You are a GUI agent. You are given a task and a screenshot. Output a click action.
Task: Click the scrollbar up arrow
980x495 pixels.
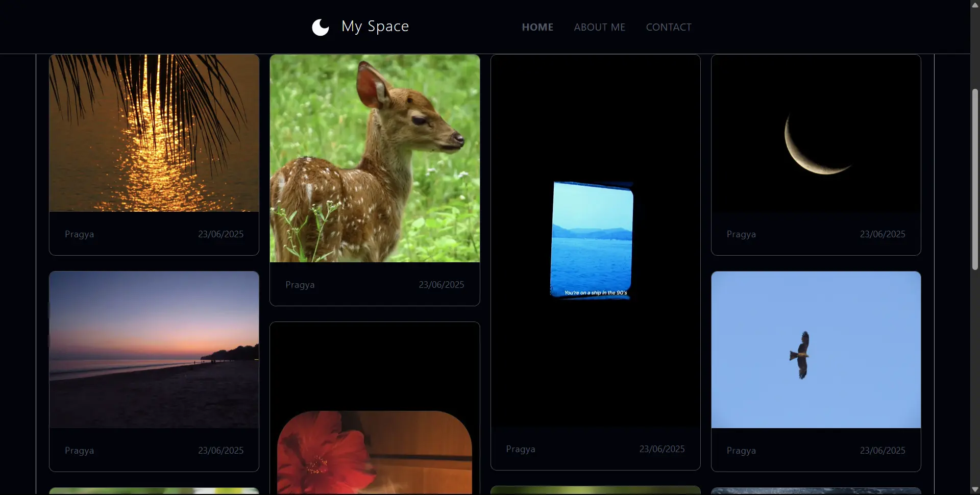(x=975, y=5)
